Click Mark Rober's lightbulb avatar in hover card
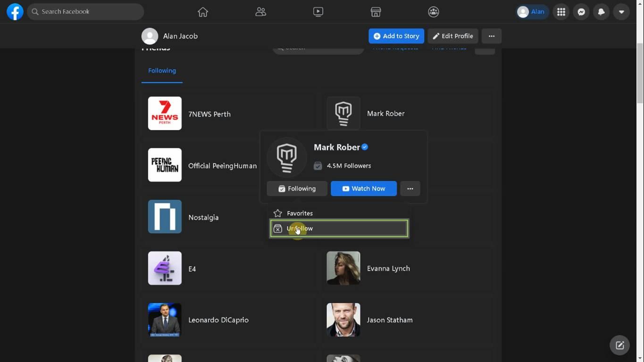 tap(287, 157)
